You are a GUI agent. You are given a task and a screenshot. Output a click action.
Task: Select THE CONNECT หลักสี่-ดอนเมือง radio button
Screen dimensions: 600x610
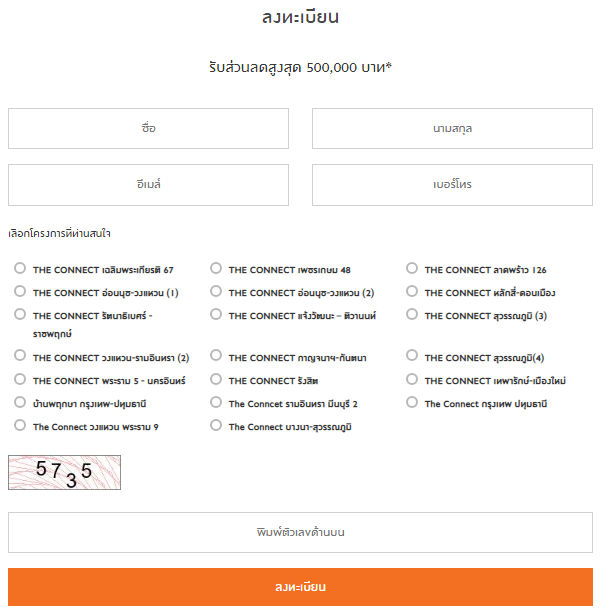(412, 292)
